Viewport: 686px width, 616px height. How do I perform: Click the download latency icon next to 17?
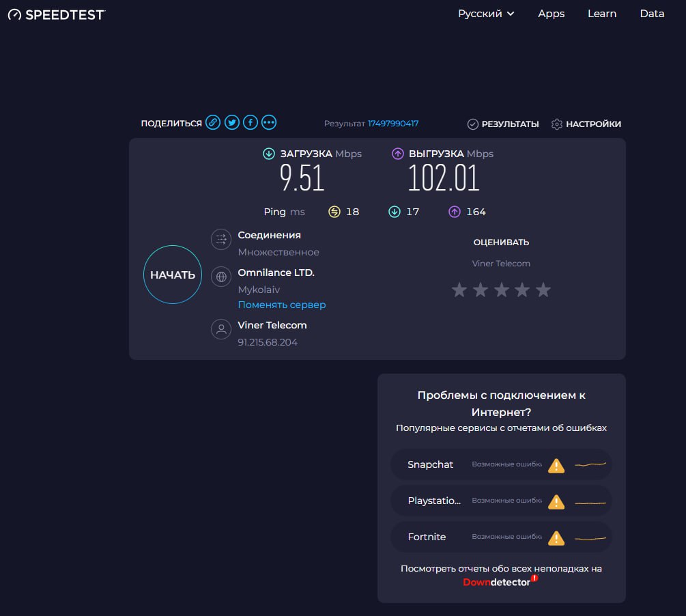(394, 212)
